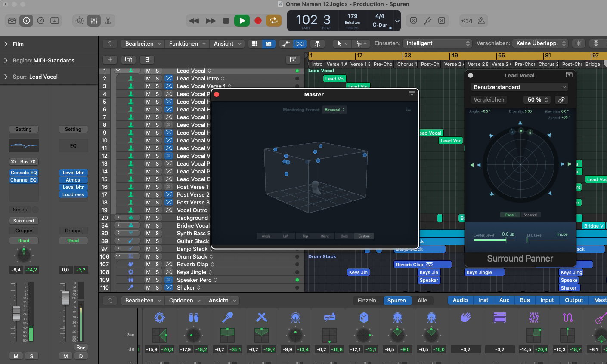Click the Bnc bounce button
607x364 pixels.
coord(81,348)
